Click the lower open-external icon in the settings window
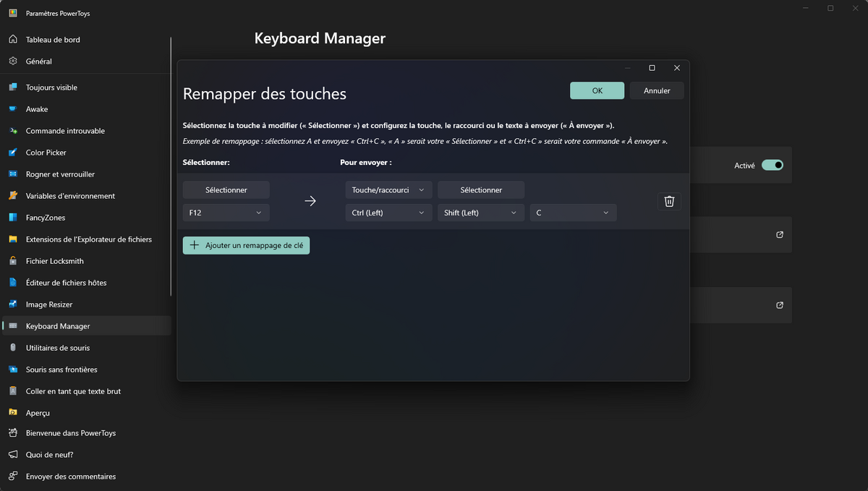The width and height of the screenshot is (868, 491). coord(780,305)
